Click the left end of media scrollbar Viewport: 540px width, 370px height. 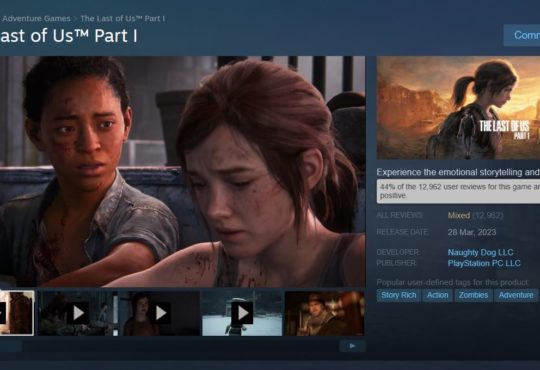pos(11,346)
